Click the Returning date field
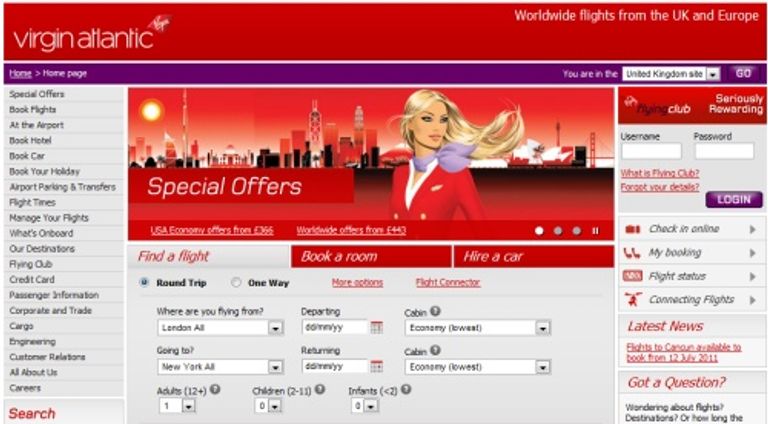 (335, 366)
